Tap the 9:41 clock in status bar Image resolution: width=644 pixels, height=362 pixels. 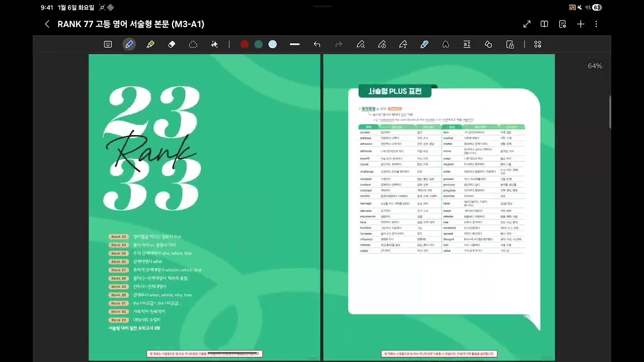tap(47, 8)
